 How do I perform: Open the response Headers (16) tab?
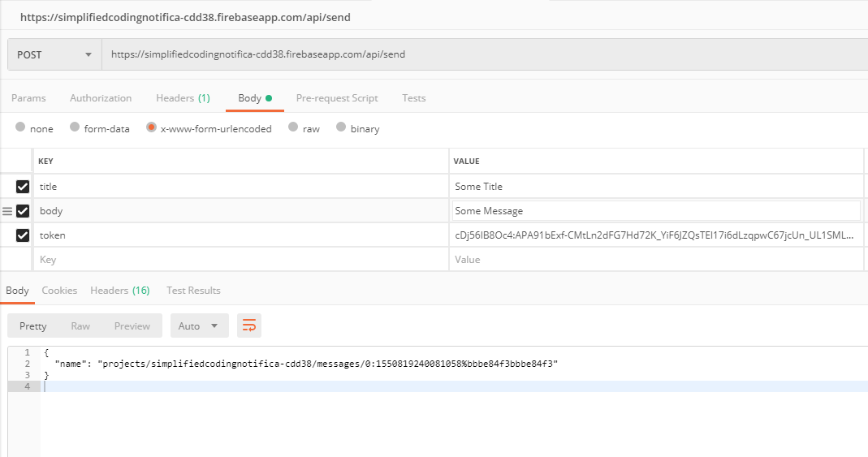(120, 291)
